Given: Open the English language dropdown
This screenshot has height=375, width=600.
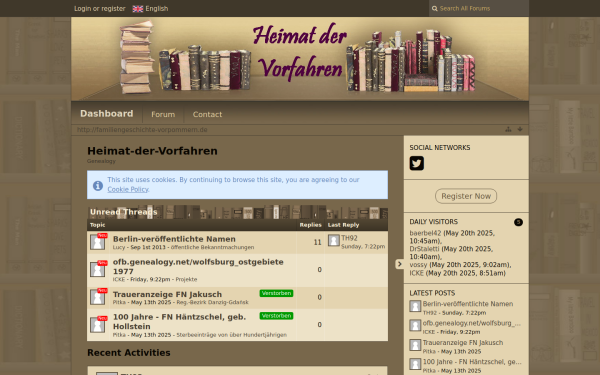Looking at the screenshot, I should pos(150,9).
